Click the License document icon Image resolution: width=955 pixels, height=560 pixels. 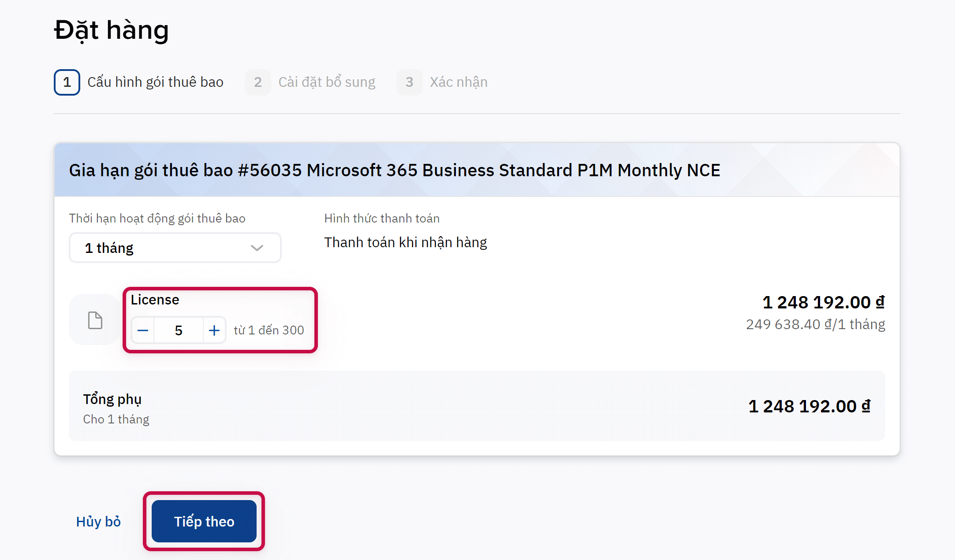(95, 320)
